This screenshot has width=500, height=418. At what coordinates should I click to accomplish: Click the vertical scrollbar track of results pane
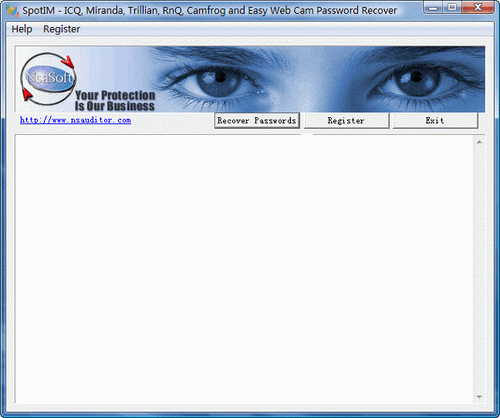[x=479, y=269]
